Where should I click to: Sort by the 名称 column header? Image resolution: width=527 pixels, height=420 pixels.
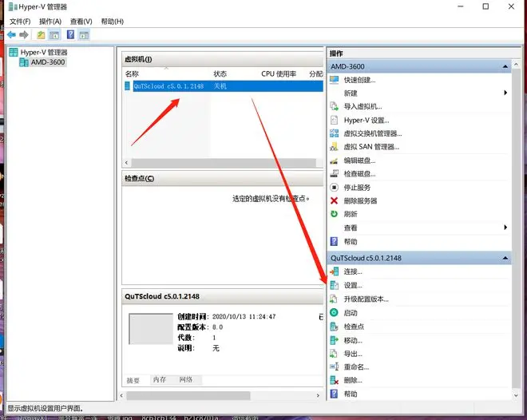click(x=132, y=74)
